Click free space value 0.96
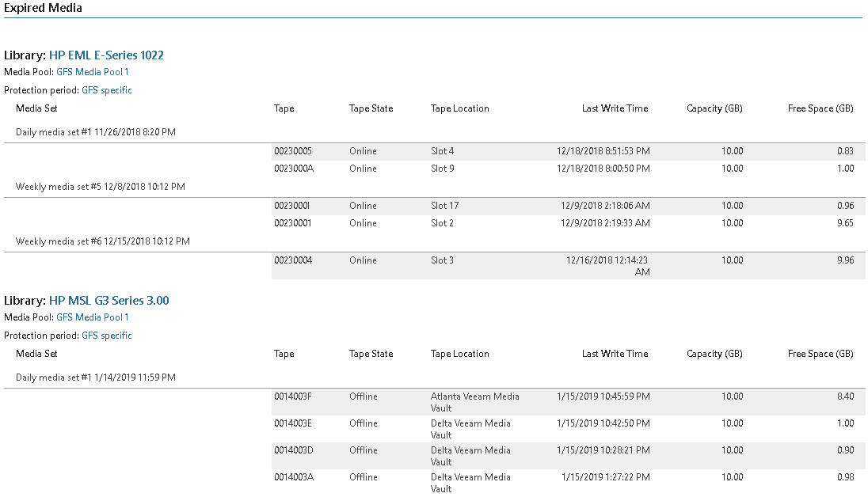868x497 pixels. 845,206
